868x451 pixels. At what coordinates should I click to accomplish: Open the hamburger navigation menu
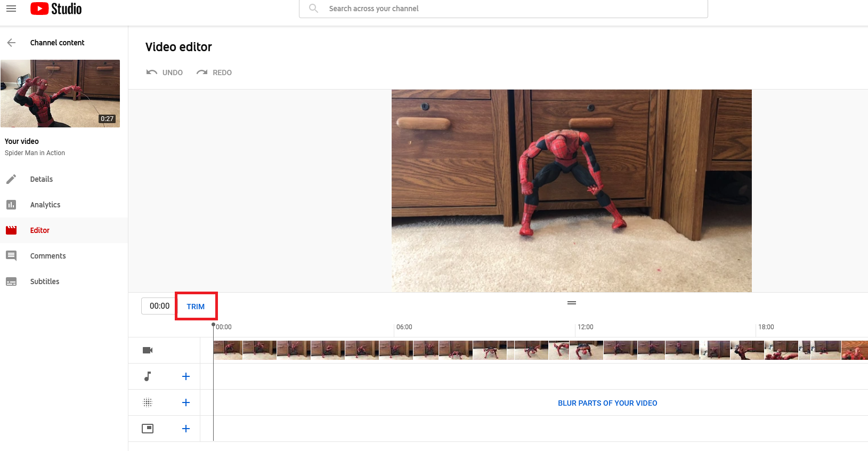pos(11,9)
